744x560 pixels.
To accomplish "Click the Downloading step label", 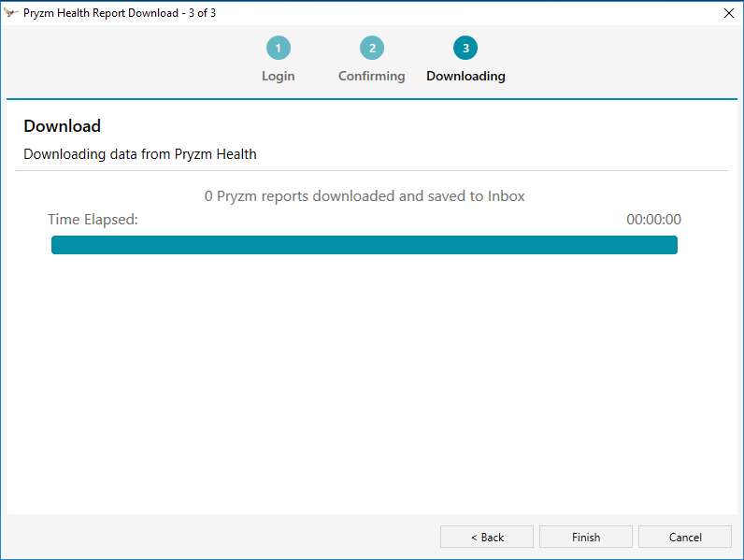I will tap(465, 77).
